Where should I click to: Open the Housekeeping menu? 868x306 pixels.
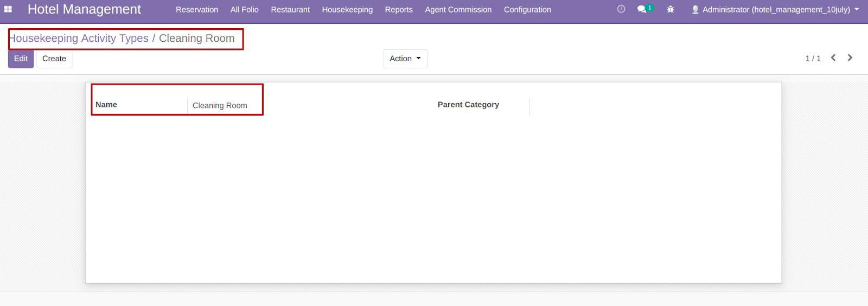click(347, 10)
